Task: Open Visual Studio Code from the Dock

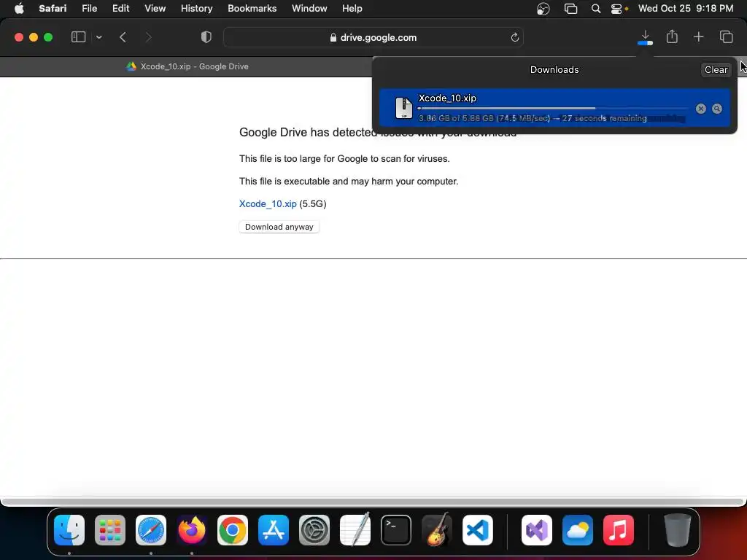Action: tap(477, 530)
